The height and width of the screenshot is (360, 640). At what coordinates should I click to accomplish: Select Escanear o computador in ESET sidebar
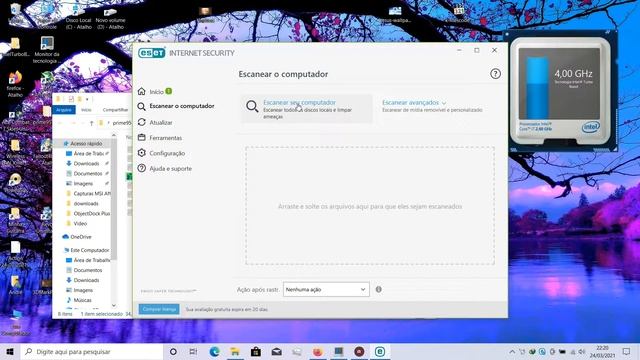point(182,106)
